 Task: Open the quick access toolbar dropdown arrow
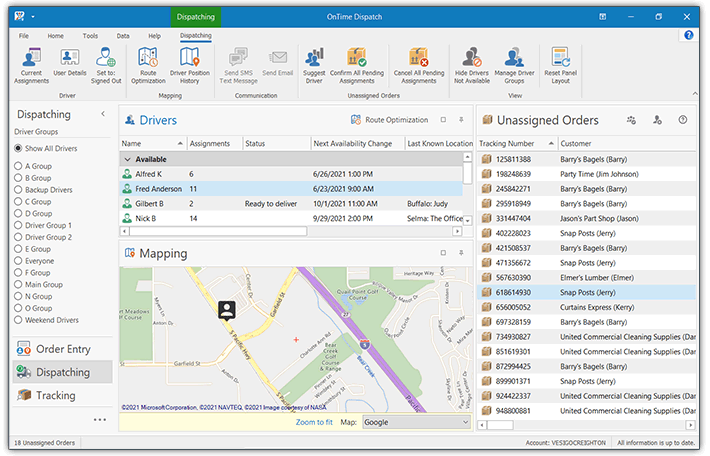[33, 17]
